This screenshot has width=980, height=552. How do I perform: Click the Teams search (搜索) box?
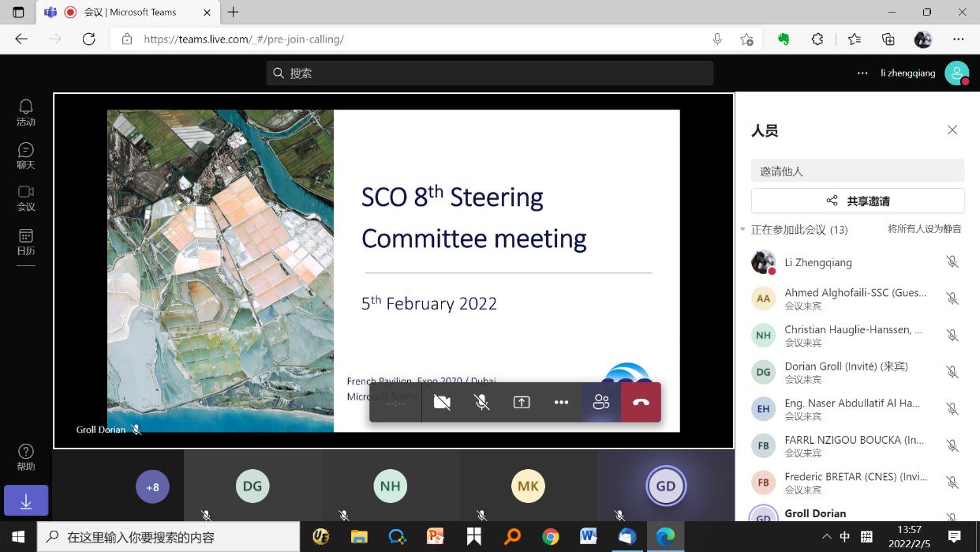click(x=490, y=73)
